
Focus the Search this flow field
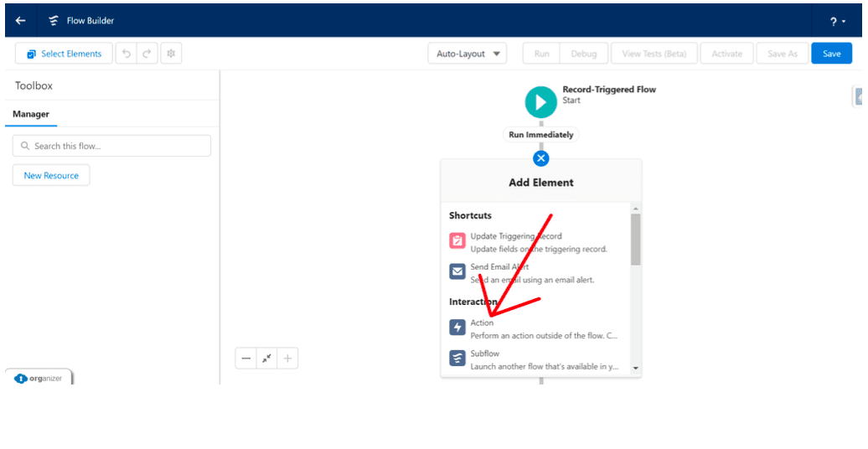point(111,146)
